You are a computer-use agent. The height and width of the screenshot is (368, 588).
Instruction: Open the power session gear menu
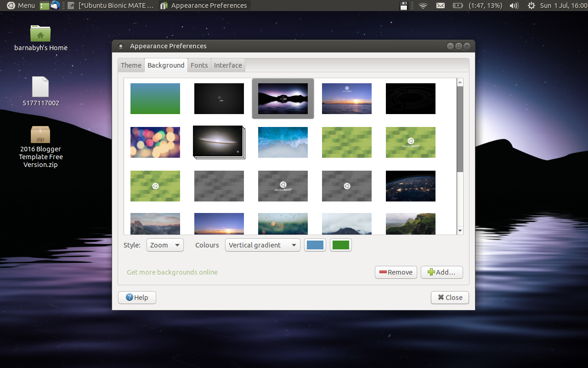pos(531,6)
